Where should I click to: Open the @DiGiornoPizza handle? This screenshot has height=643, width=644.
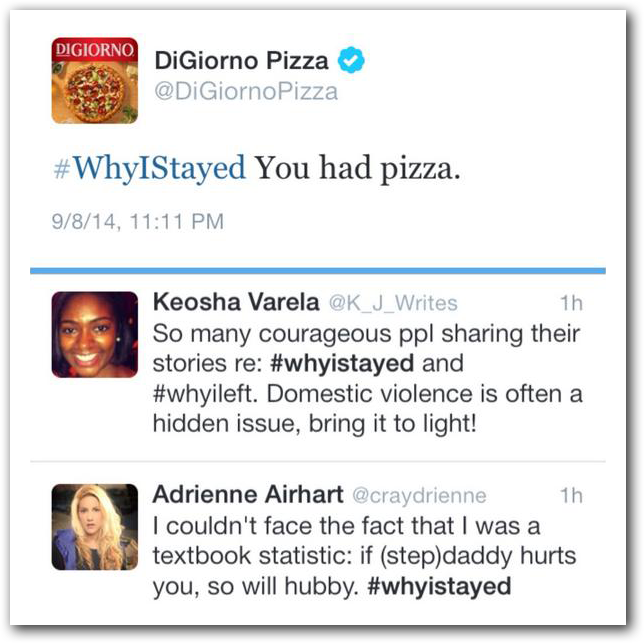(x=245, y=92)
